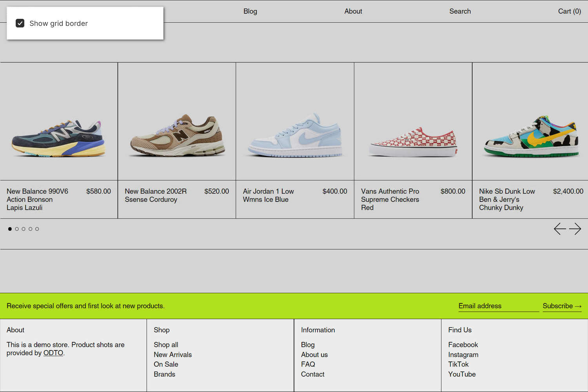The height and width of the screenshot is (392, 588).
Task: Open the Blog from the top navigation
Action: 250,11
